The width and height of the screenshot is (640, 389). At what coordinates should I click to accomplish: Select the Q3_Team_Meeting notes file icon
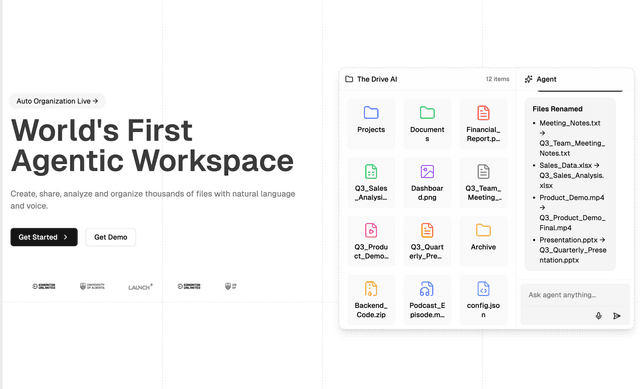(483, 171)
